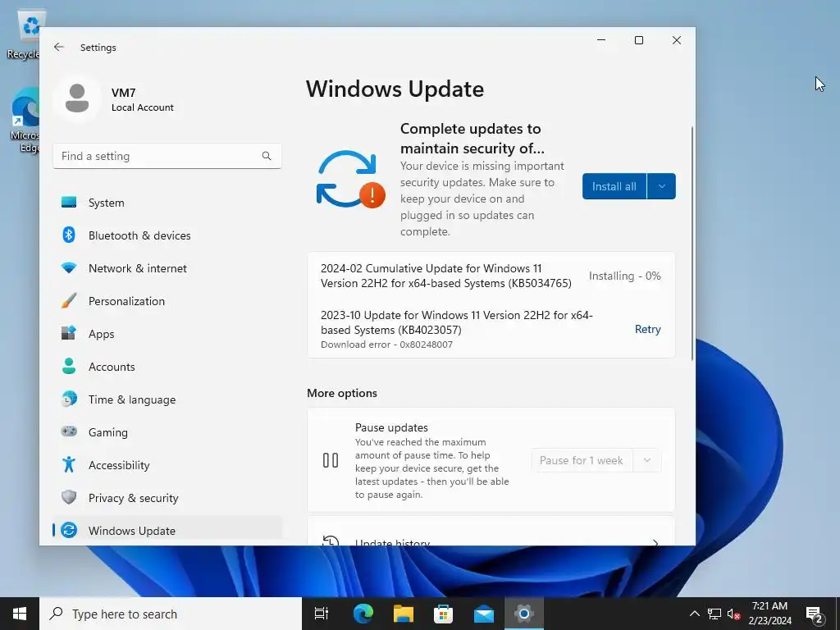This screenshot has height=630, width=840.
Task: Click the Privacy shield icon
Action: tap(69, 497)
